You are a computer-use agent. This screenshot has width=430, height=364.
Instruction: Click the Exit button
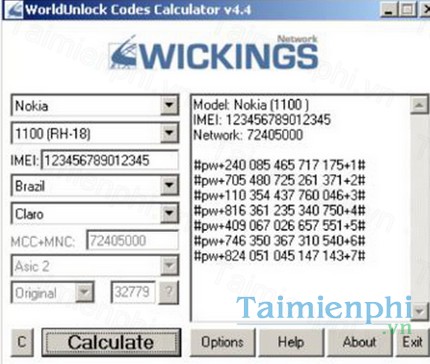click(x=413, y=342)
